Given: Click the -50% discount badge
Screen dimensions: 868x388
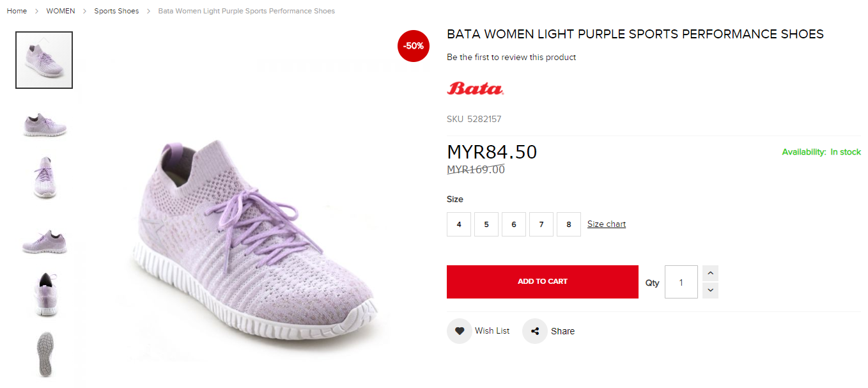Looking at the screenshot, I should (x=413, y=46).
